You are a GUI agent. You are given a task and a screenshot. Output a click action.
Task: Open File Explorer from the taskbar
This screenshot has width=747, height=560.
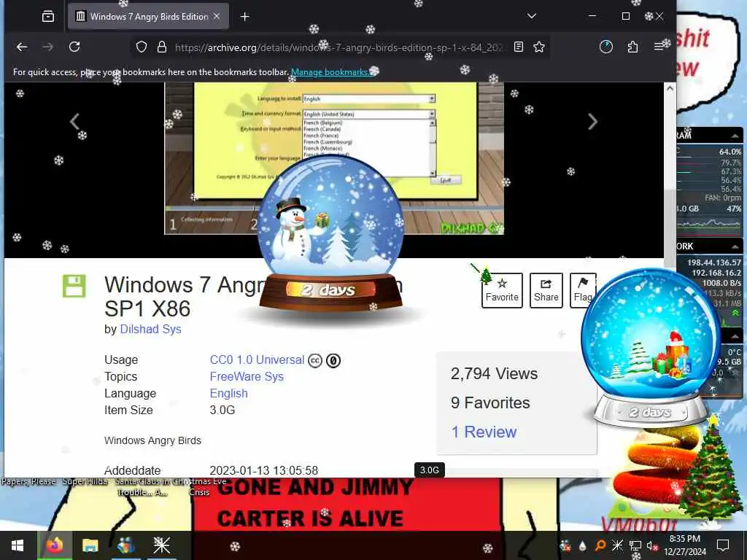click(90, 545)
